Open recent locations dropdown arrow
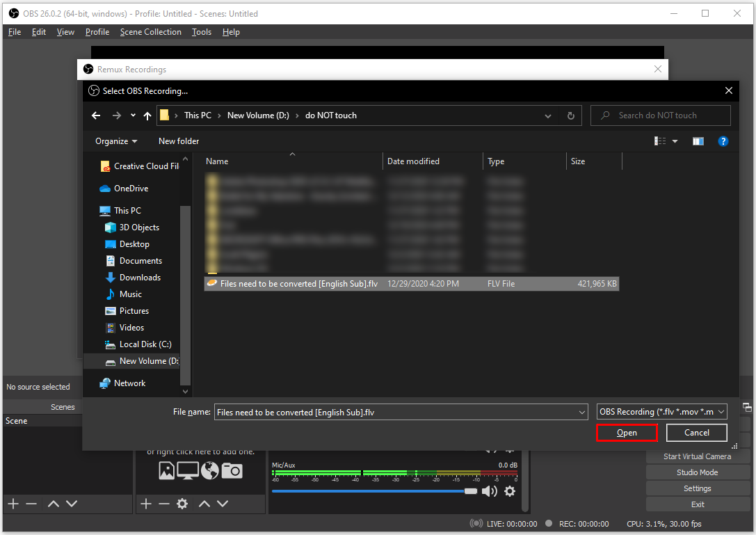Viewport: 756px width, 535px height. [x=133, y=115]
